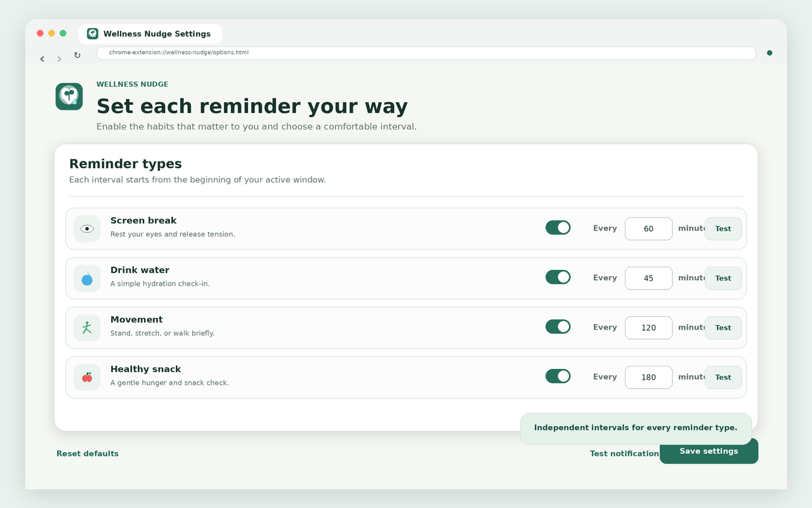Click the "Set each reminder your way" heading
The image size is (812, 508).
tap(252, 106)
